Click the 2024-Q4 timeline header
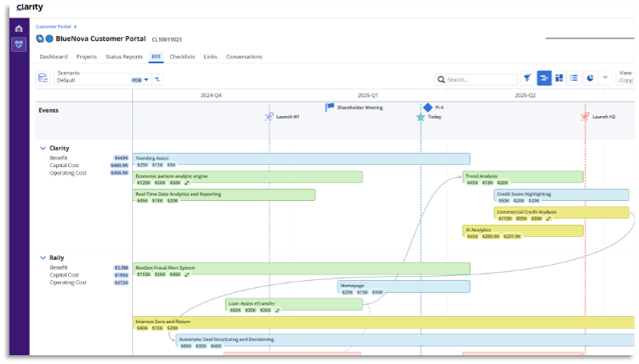Viewport: 639px width, 364px height. click(x=211, y=95)
